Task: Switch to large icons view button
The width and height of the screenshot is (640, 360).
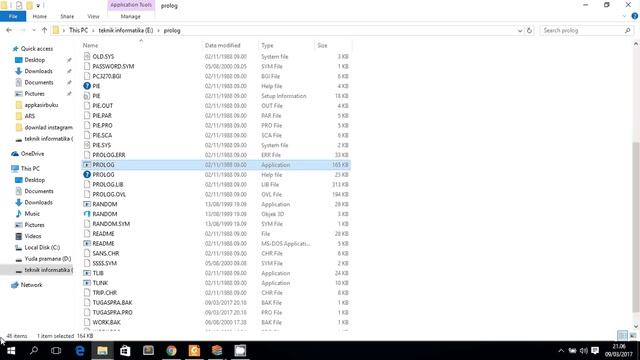Action: (633, 336)
